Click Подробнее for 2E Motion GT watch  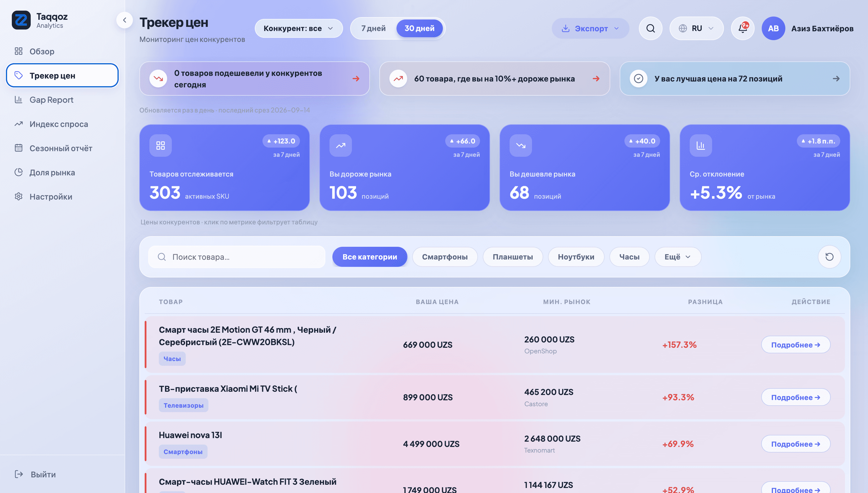click(796, 345)
